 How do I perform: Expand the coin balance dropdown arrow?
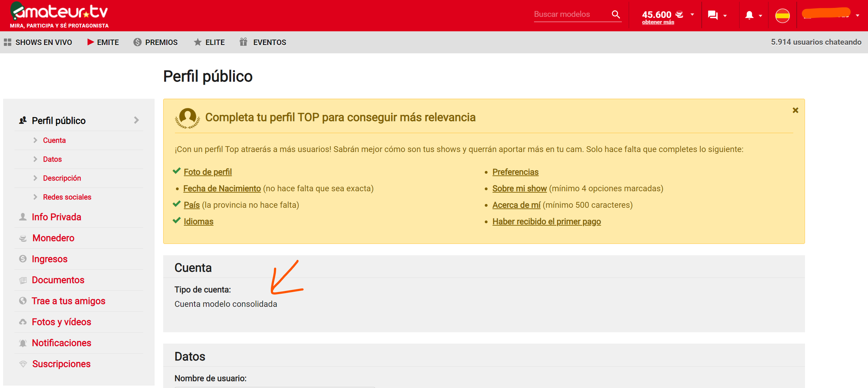pos(692,14)
